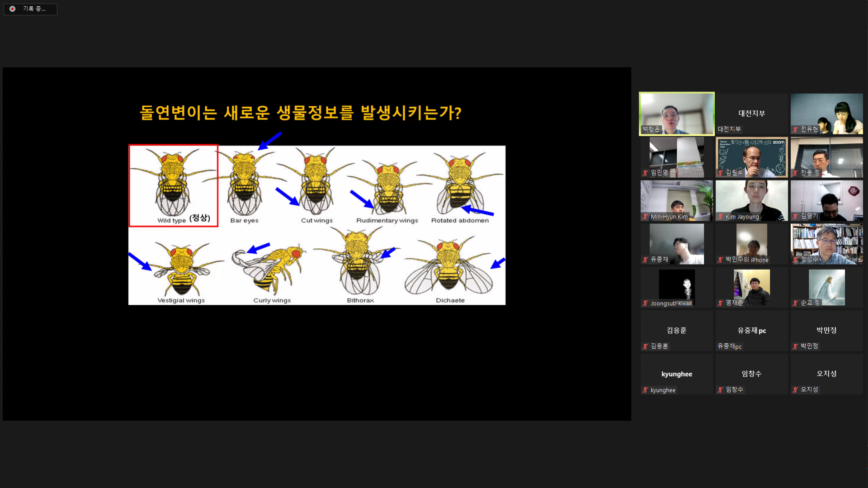The width and height of the screenshot is (868, 488).
Task: Select the 대전지부 participant tile
Action: [x=752, y=114]
